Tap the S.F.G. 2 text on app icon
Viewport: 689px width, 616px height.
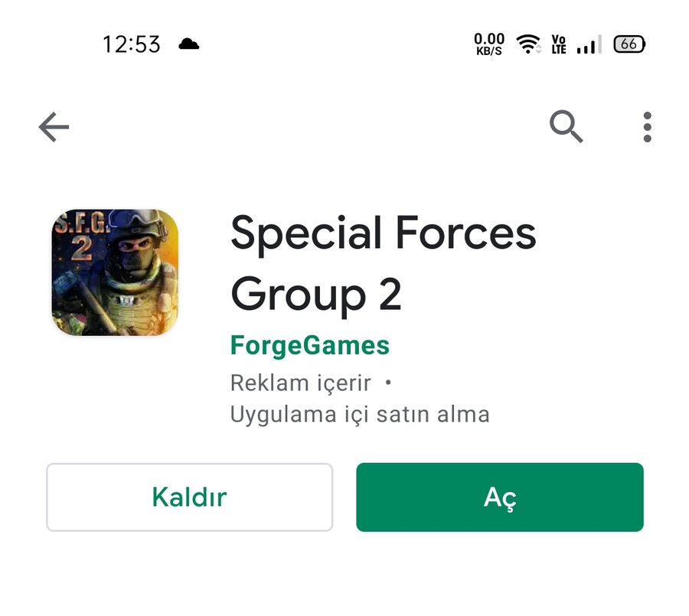[x=81, y=236]
